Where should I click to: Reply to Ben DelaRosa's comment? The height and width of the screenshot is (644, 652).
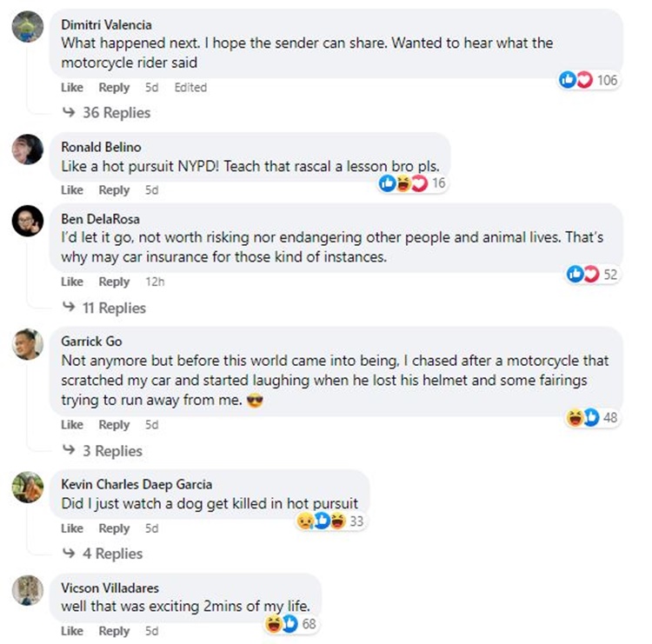114,282
